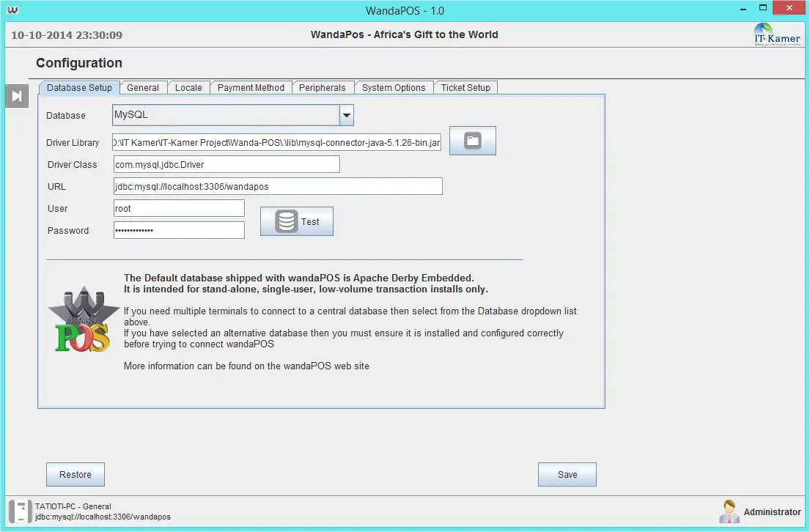The height and width of the screenshot is (532, 810).
Task: Click the Administrator user avatar icon
Action: pos(729,511)
